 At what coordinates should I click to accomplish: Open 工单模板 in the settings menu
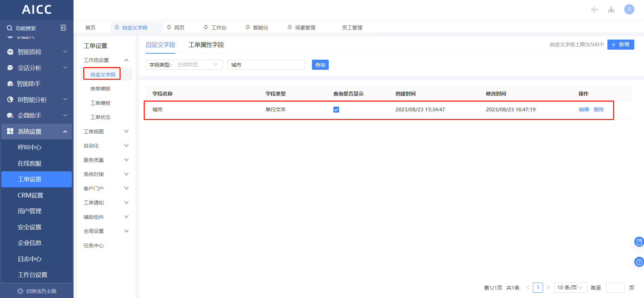click(x=100, y=103)
